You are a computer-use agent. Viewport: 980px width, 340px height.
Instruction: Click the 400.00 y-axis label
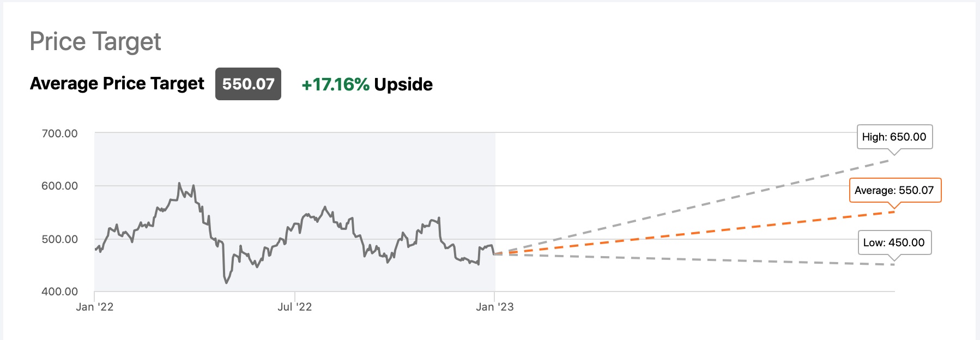60,292
